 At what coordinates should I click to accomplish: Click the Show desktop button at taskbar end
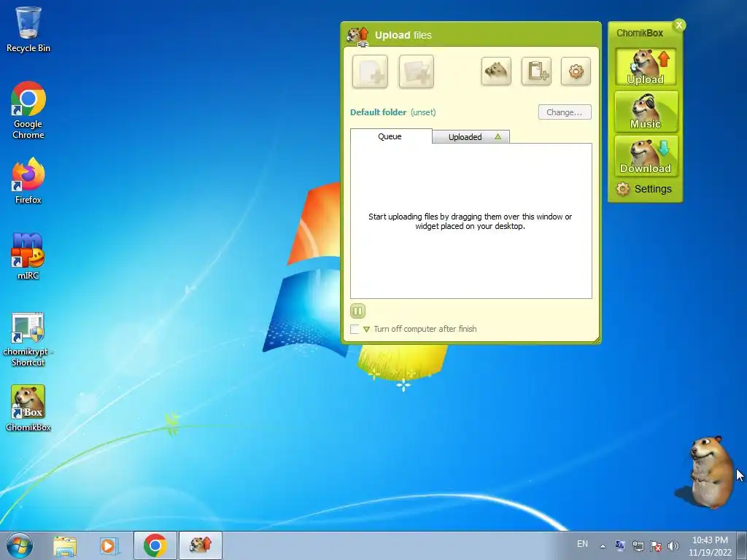click(742, 545)
